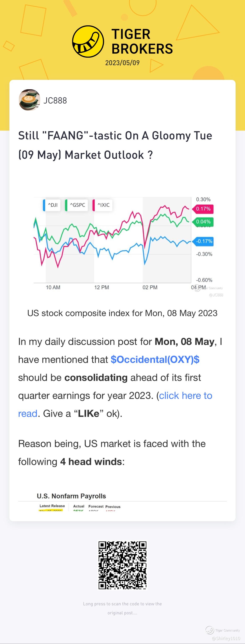Open the $Occidental(OXY)$ stock link
This screenshot has height=644, width=245.
(155, 359)
